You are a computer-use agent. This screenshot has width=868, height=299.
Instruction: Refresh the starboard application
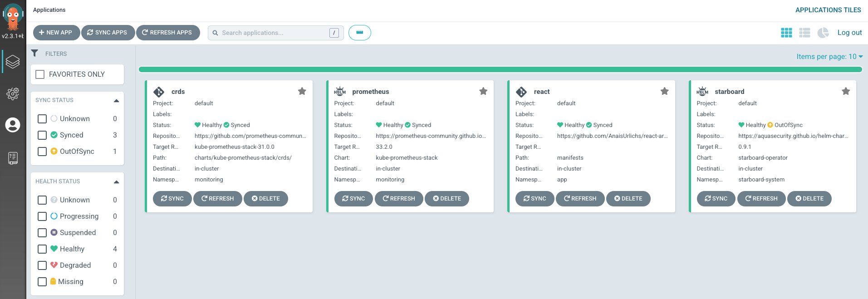761,199
